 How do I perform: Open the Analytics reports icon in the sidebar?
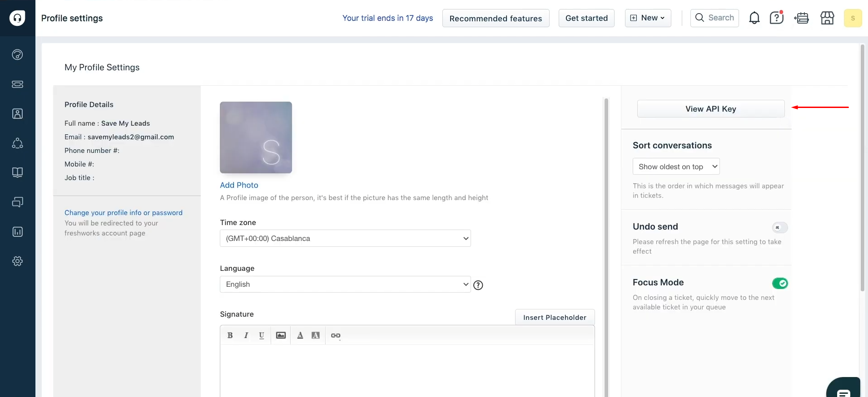[17, 232]
